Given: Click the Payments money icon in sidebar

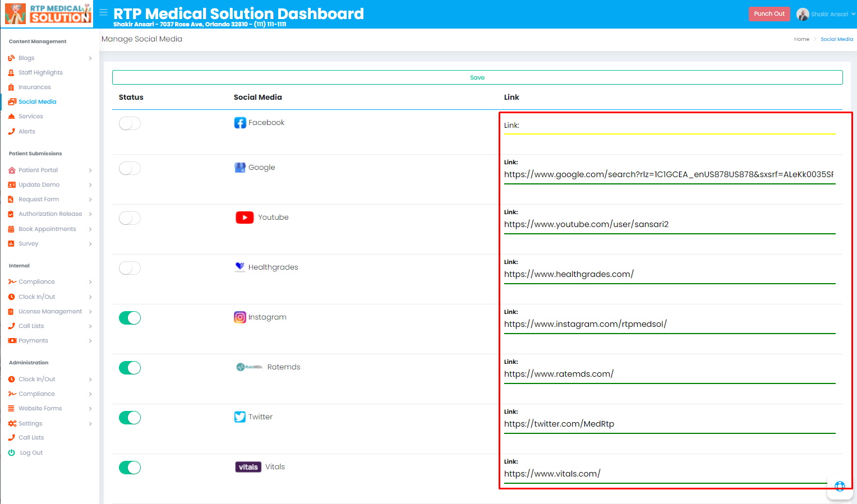Looking at the screenshot, I should coord(12,340).
